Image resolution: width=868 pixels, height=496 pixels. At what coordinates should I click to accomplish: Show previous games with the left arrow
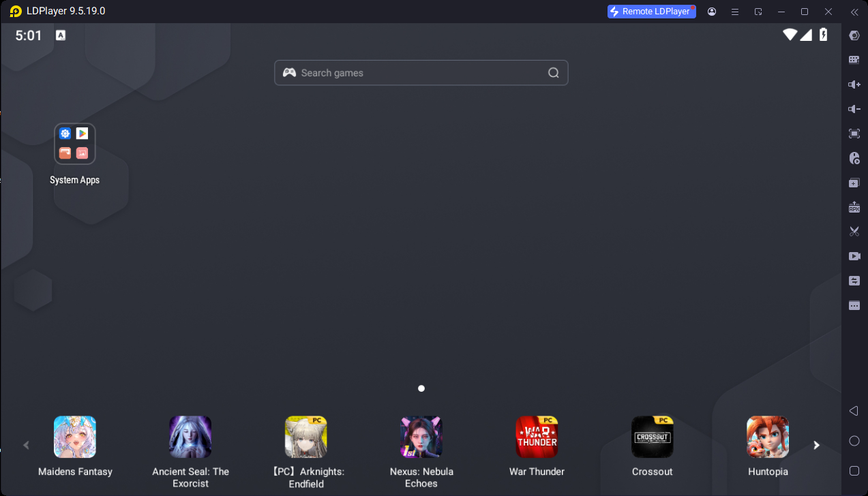point(27,445)
